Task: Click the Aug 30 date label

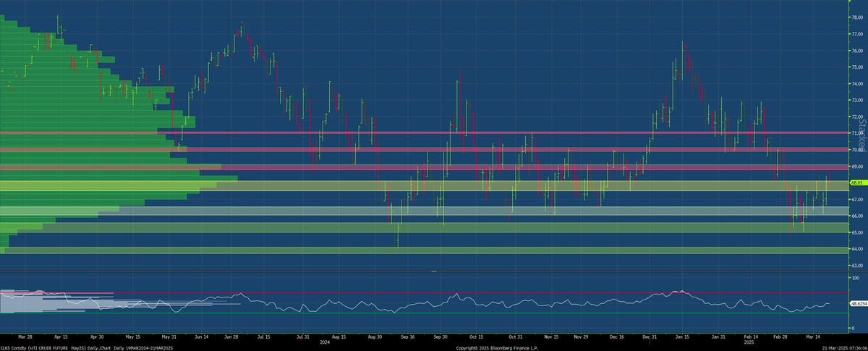Action: coord(375,337)
